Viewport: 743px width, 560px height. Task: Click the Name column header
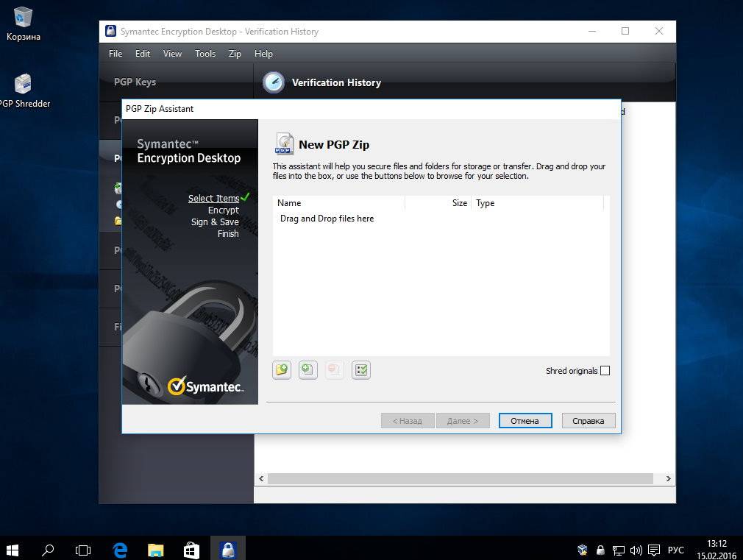339,203
